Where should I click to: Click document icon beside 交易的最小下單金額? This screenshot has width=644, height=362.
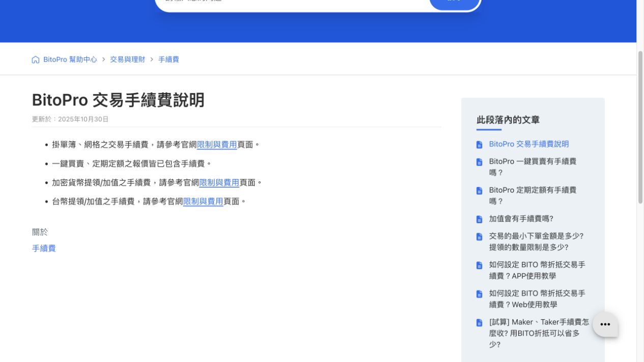tap(479, 236)
